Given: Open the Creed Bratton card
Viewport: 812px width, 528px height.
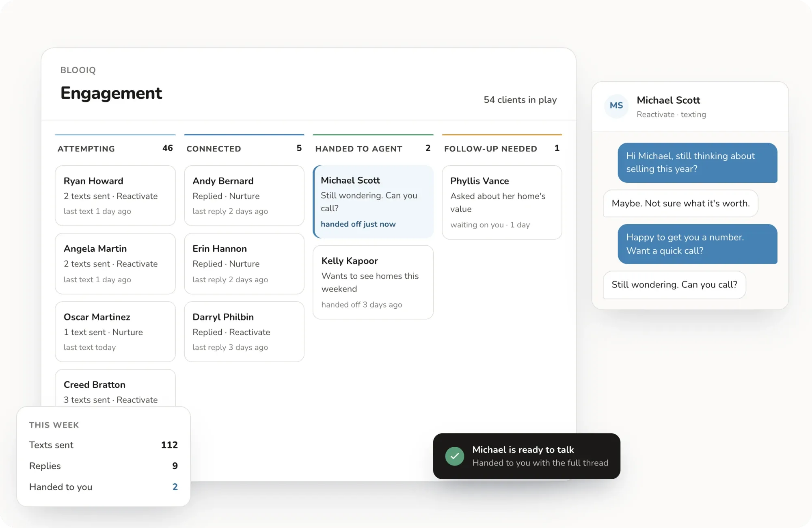Looking at the screenshot, I should (x=115, y=388).
